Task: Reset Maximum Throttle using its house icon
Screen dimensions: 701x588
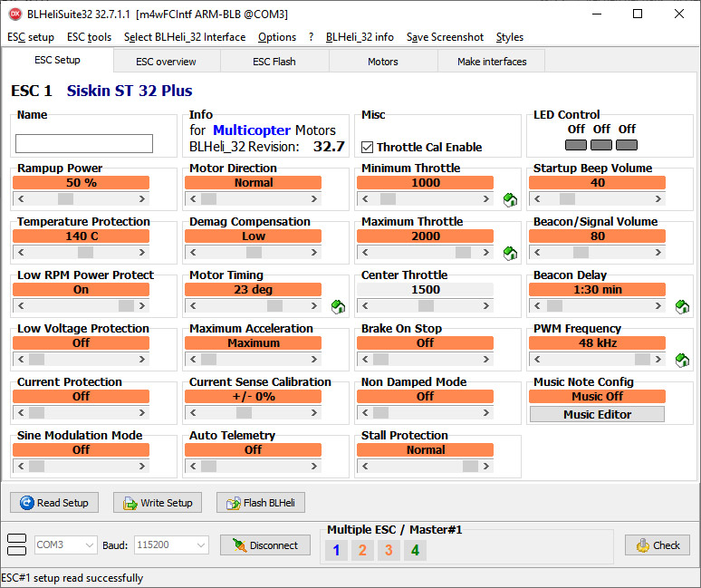Action: pos(510,254)
